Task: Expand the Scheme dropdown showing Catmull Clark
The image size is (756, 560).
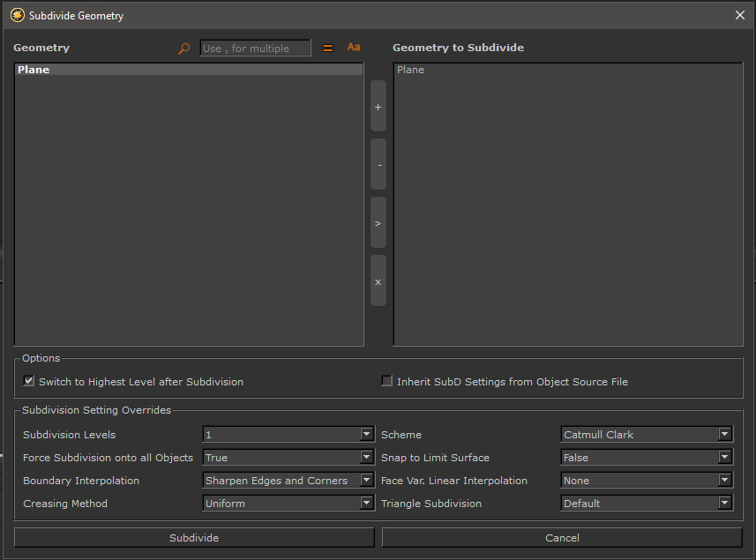Action: (647, 435)
